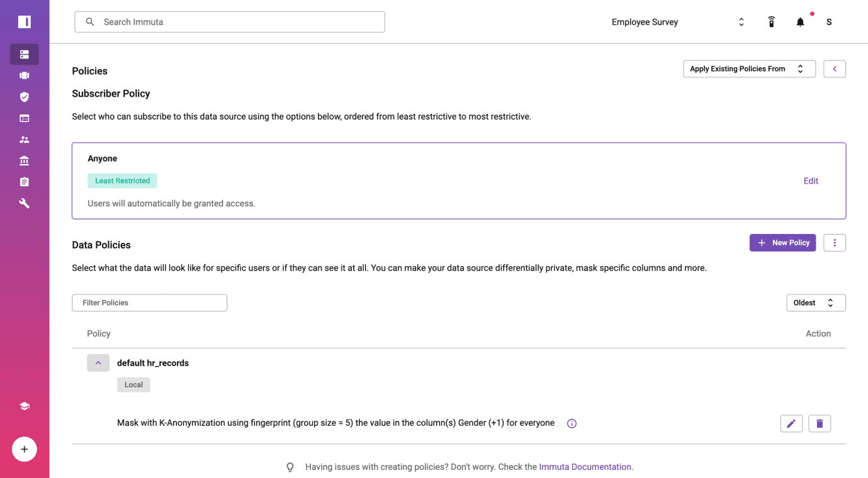Click the Policy column header
868x478 pixels.
[x=99, y=334]
